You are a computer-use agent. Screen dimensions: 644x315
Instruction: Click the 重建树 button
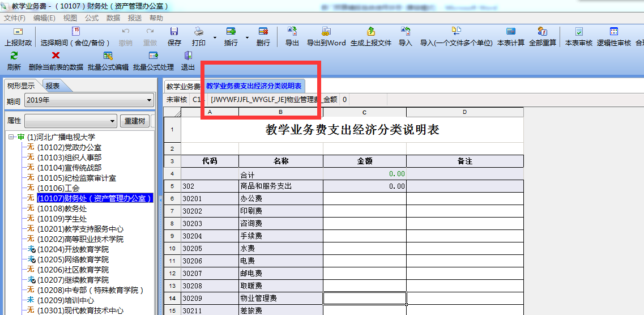click(135, 121)
